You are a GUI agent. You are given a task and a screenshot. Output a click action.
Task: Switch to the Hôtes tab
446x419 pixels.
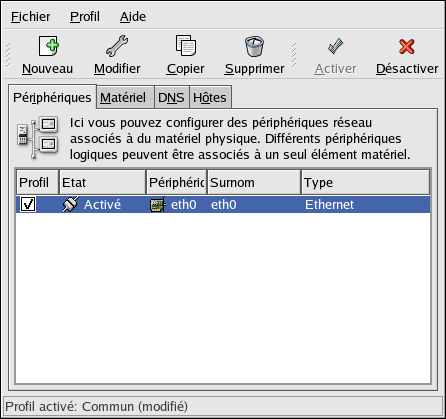[x=210, y=97]
